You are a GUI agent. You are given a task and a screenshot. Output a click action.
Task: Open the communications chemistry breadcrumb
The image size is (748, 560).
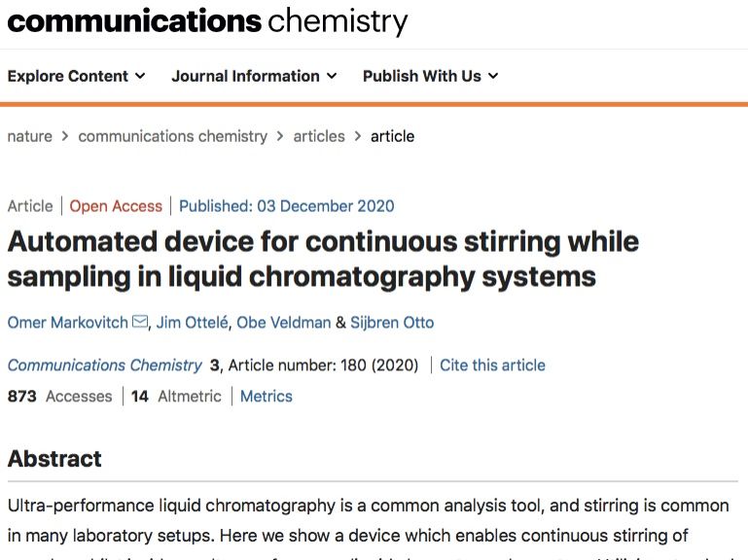[x=172, y=136]
